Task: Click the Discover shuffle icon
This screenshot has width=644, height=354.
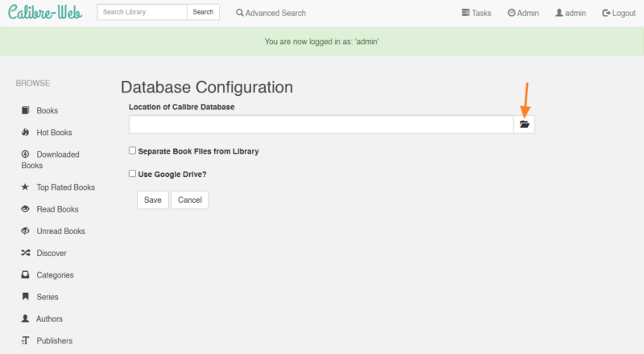Action: pyautogui.click(x=26, y=253)
